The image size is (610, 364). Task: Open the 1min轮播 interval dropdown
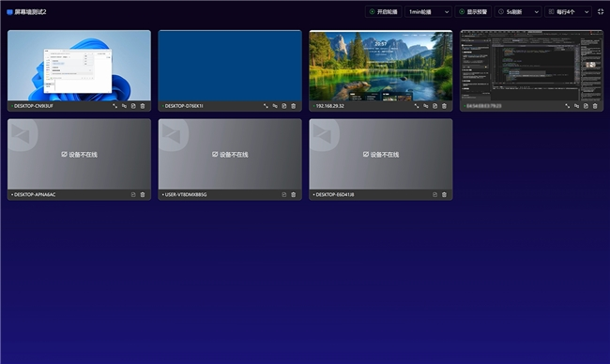click(x=428, y=11)
